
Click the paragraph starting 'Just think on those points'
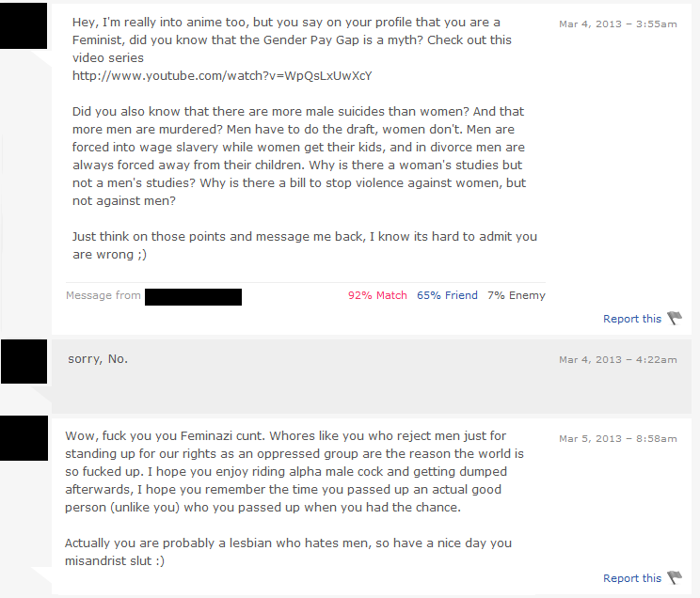[305, 245]
